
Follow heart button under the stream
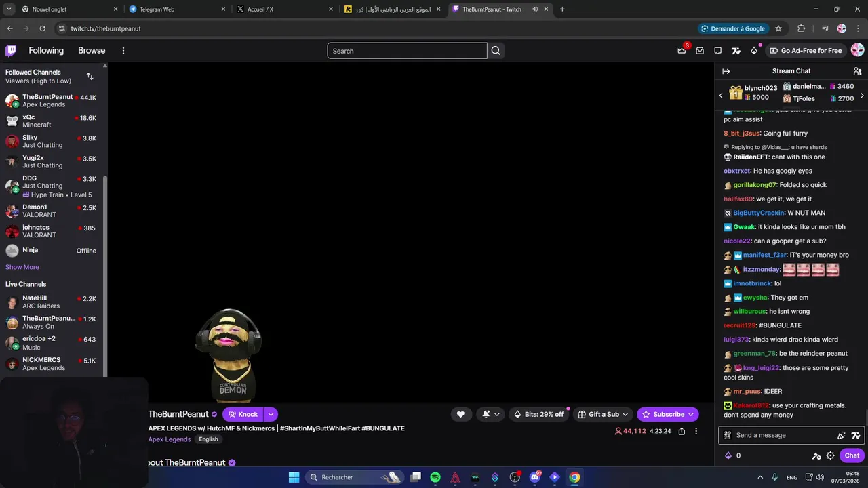460,414
